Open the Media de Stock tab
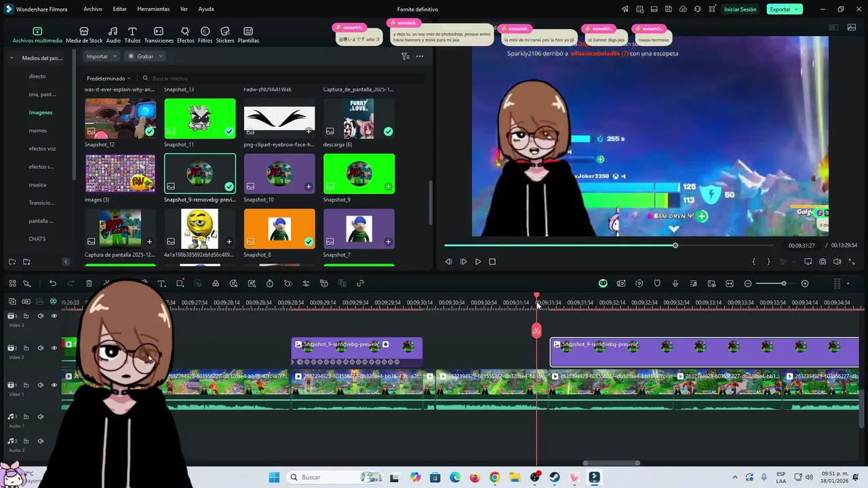 click(x=84, y=35)
